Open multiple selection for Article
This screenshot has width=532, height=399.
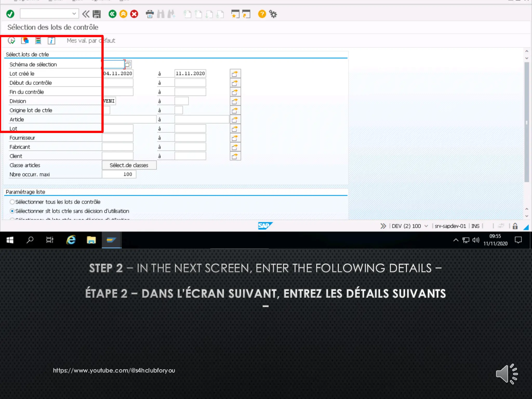tap(235, 119)
